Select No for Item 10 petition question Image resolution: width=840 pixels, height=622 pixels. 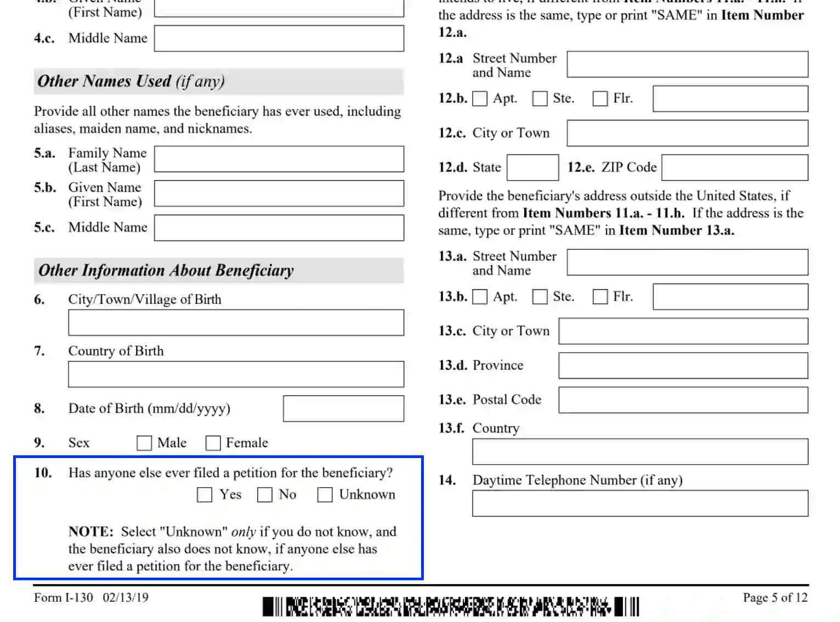pyautogui.click(x=265, y=494)
